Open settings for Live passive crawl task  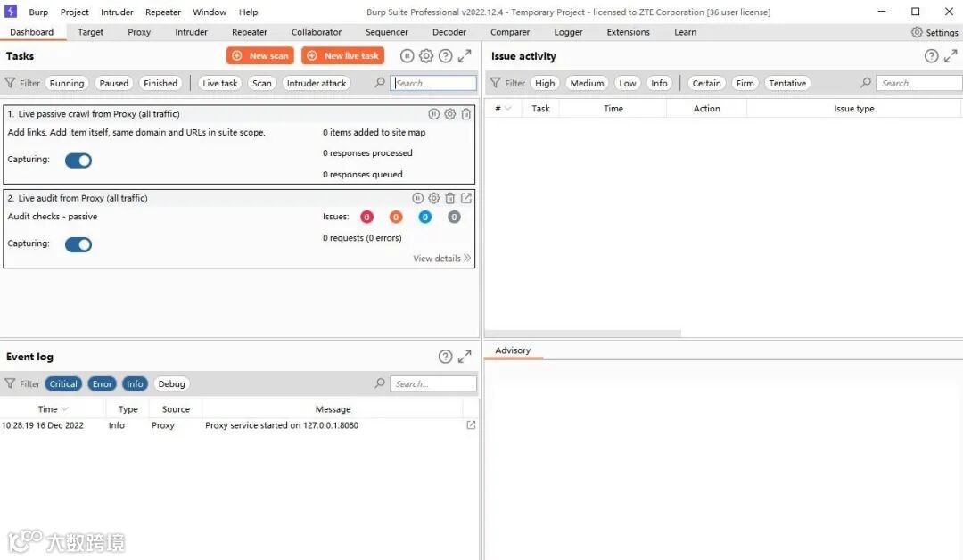450,114
